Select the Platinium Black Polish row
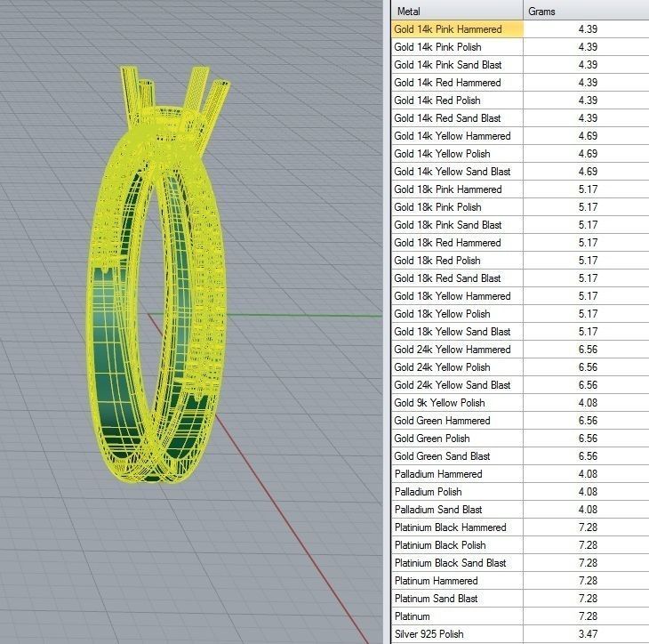Viewport: 649px width, 644px height. [x=520, y=546]
